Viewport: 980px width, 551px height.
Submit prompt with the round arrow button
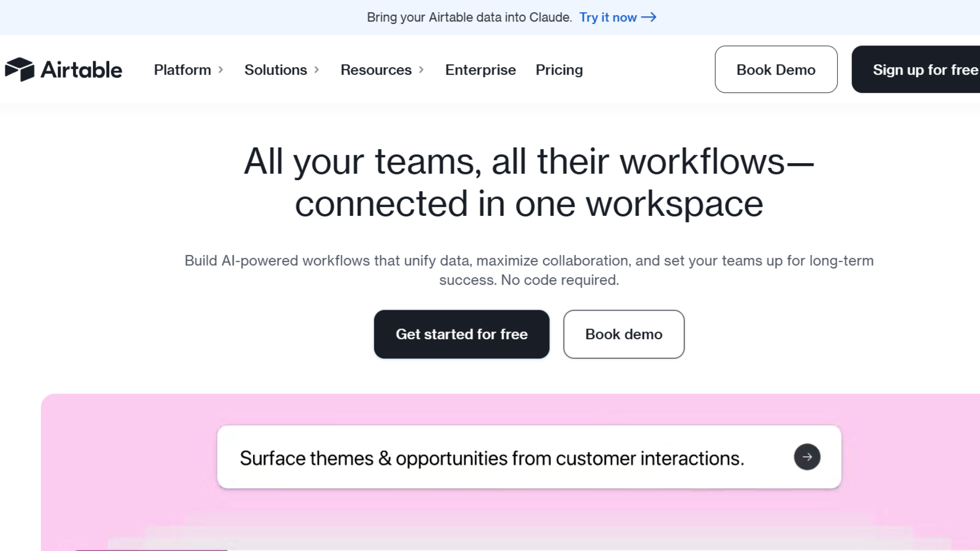click(807, 457)
